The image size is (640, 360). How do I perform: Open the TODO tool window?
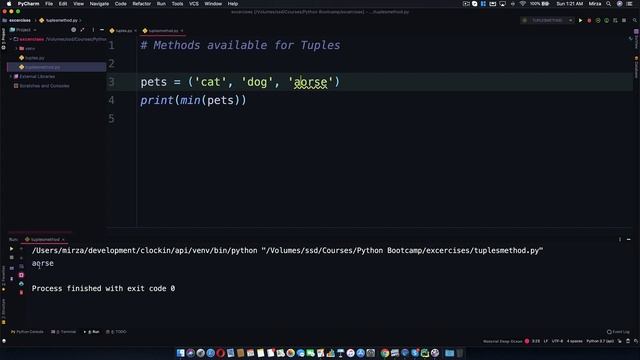(x=116, y=332)
